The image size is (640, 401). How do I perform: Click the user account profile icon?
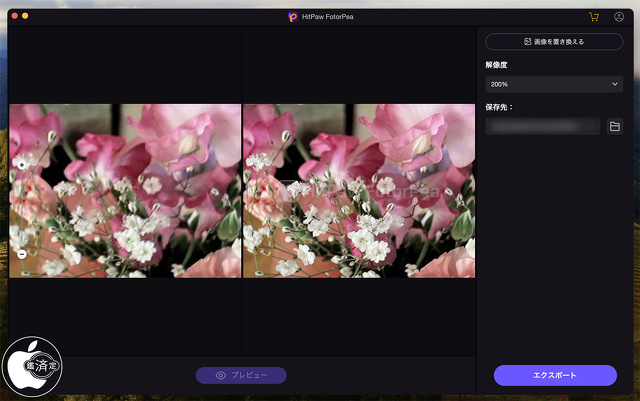(619, 17)
